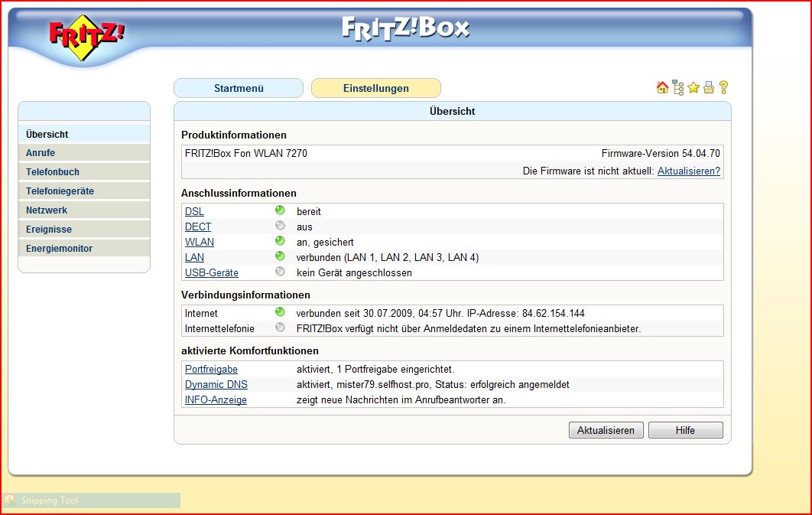
Task: Click the Aktualisieren button
Action: click(x=606, y=430)
